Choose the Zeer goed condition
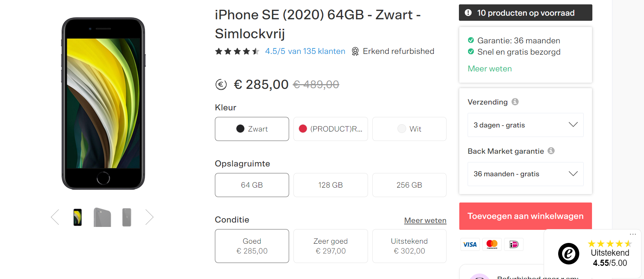The height and width of the screenshot is (279, 644). click(331, 246)
